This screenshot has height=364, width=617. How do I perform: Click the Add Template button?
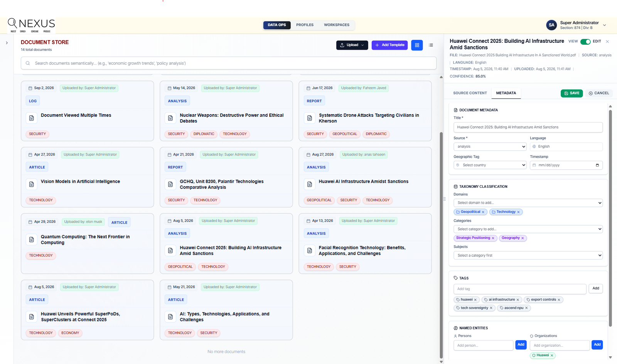point(389,45)
